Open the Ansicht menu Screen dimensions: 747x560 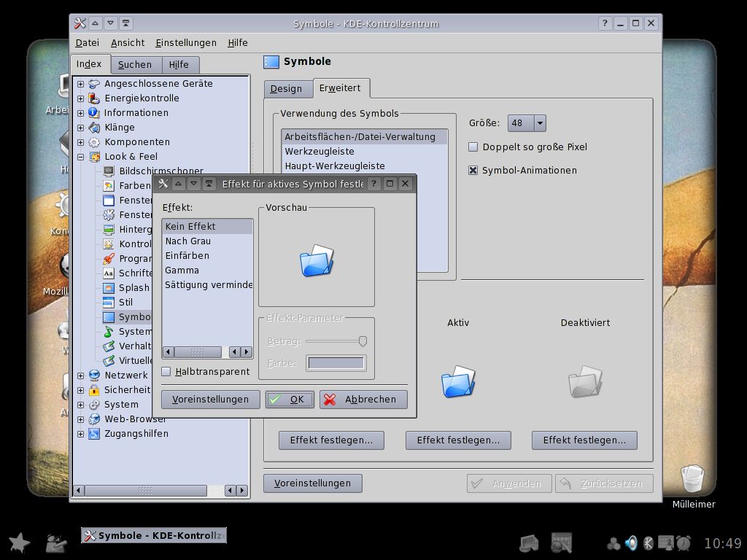(x=128, y=43)
